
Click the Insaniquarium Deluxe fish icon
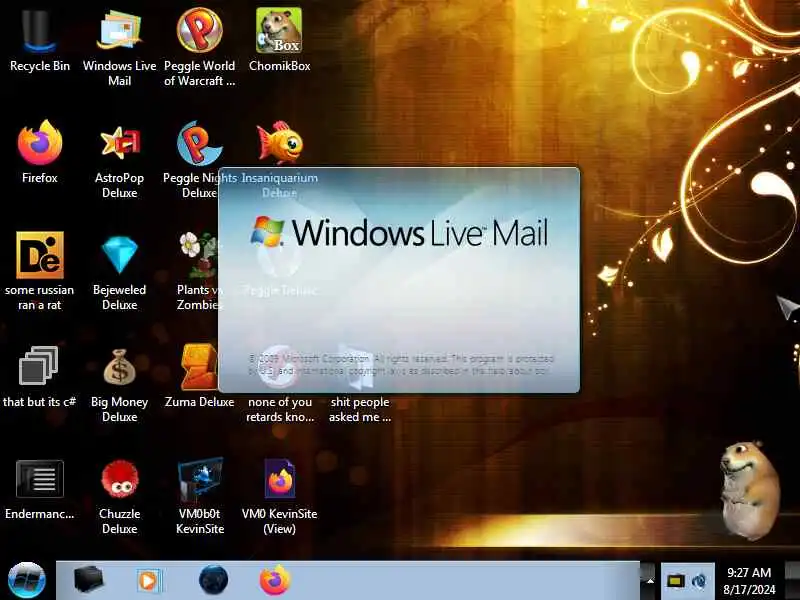coord(280,142)
